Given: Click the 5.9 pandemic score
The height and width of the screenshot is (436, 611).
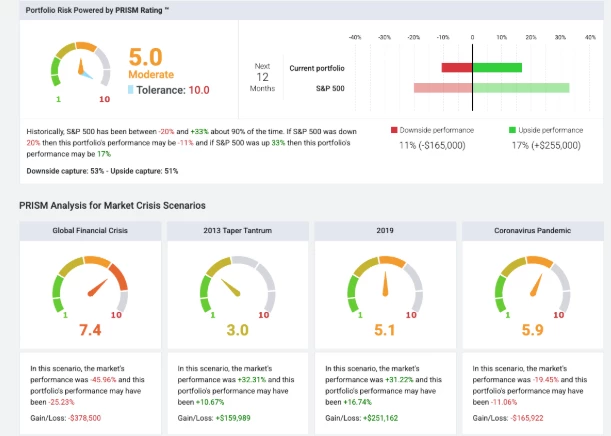Looking at the screenshot, I should click(x=532, y=330).
